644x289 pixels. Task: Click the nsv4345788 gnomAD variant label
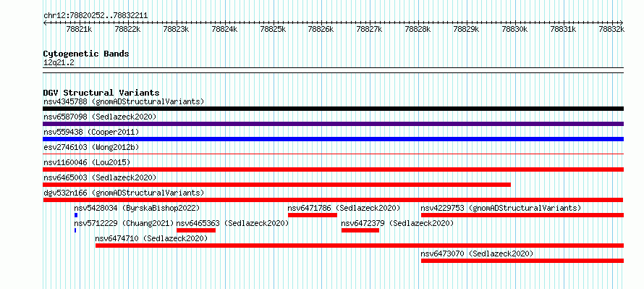coord(124,101)
